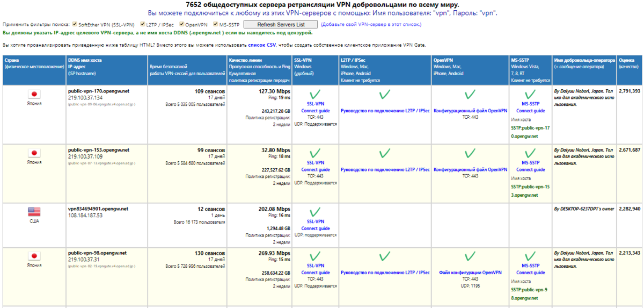Click the OpenVPN green checkmark for public-vpn-98
644x308 pixels.
[470, 256]
